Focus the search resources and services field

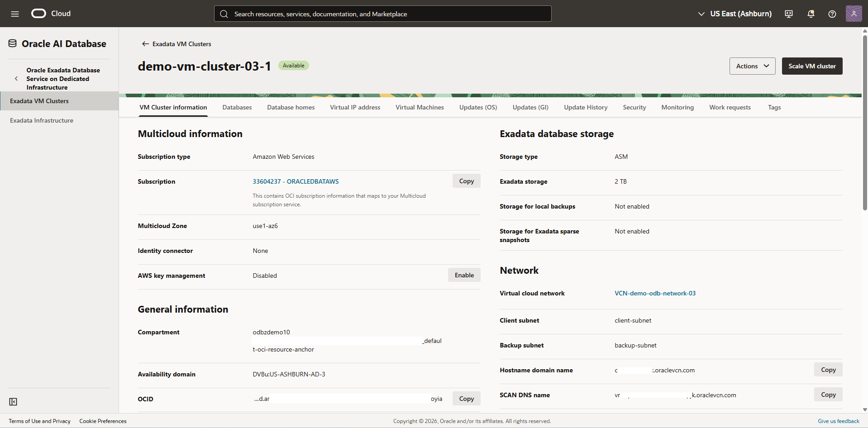(x=383, y=14)
